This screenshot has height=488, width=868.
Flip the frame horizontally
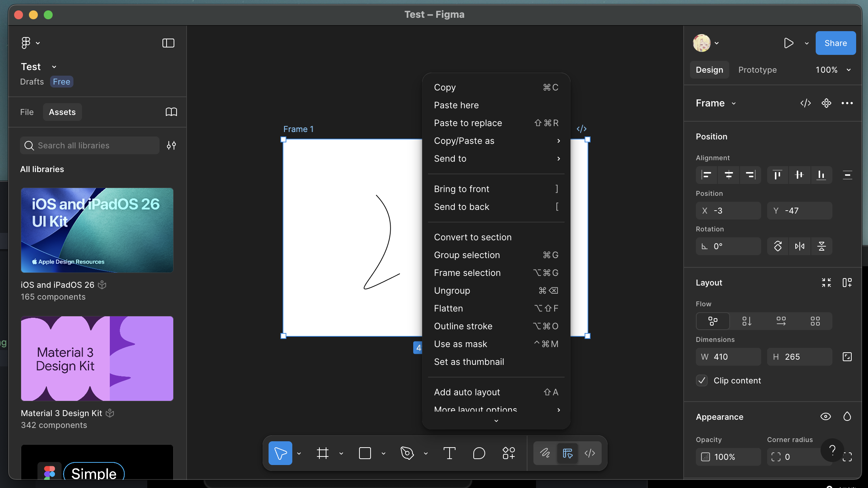tap(800, 246)
